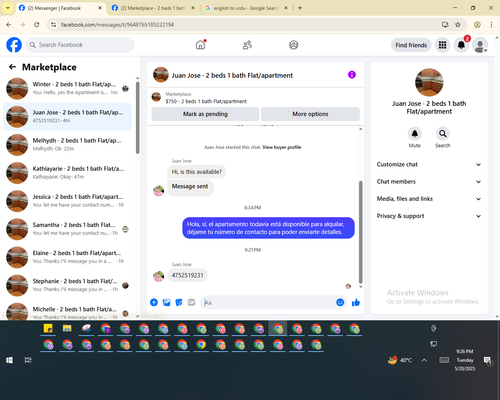Go back using the Marketplace arrow
500x400 pixels.
pos(12,67)
